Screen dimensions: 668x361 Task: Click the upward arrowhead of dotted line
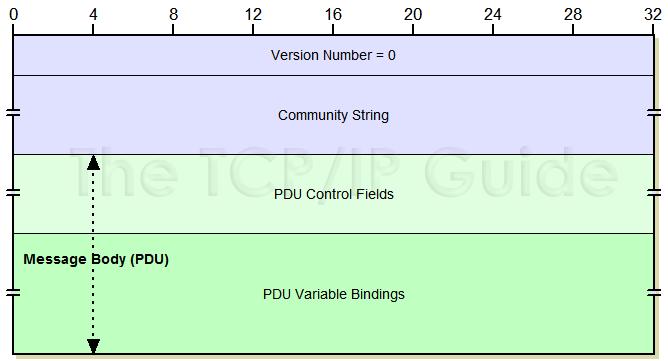click(93, 163)
